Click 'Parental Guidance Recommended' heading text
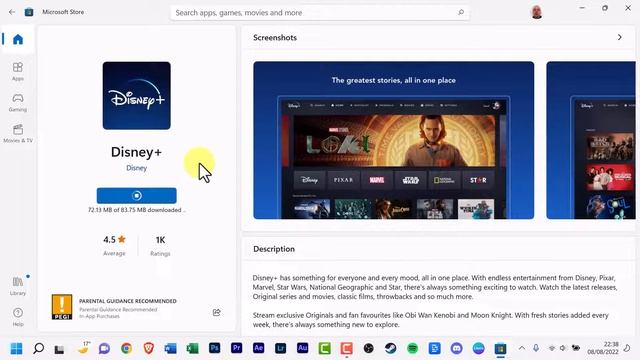Viewport: 640px width, 360px height. (x=128, y=301)
